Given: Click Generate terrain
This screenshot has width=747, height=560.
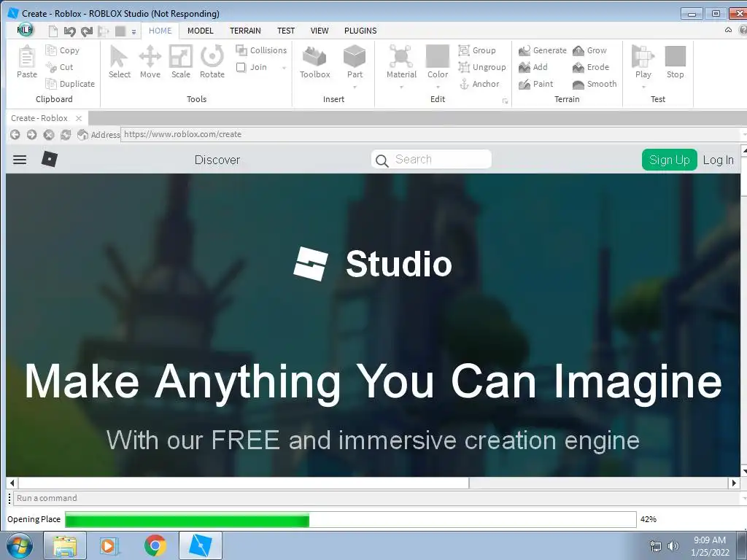Looking at the screenshot, I should 543,50.
